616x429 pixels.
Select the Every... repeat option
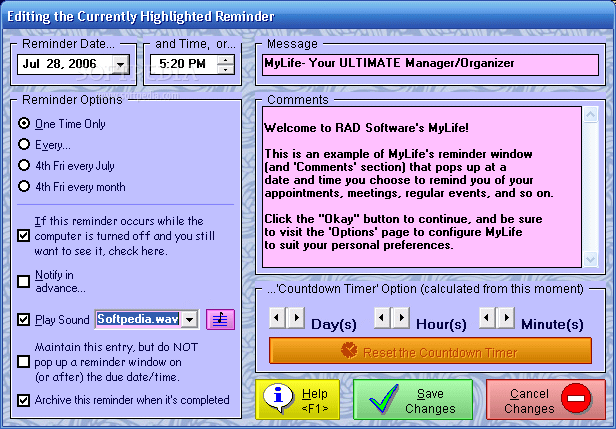pos(24,144)
